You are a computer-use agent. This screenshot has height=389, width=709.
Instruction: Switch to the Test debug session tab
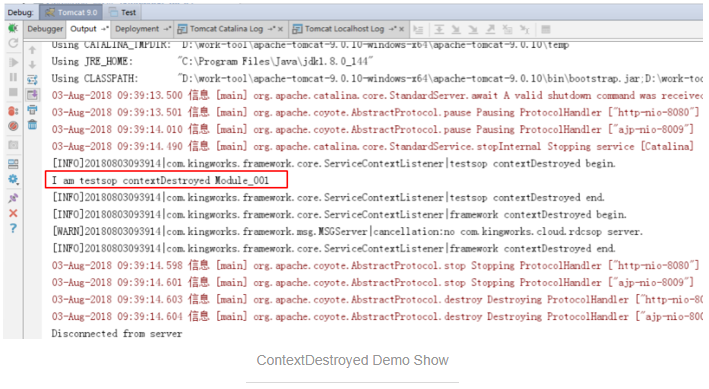(x=123, y=12)
